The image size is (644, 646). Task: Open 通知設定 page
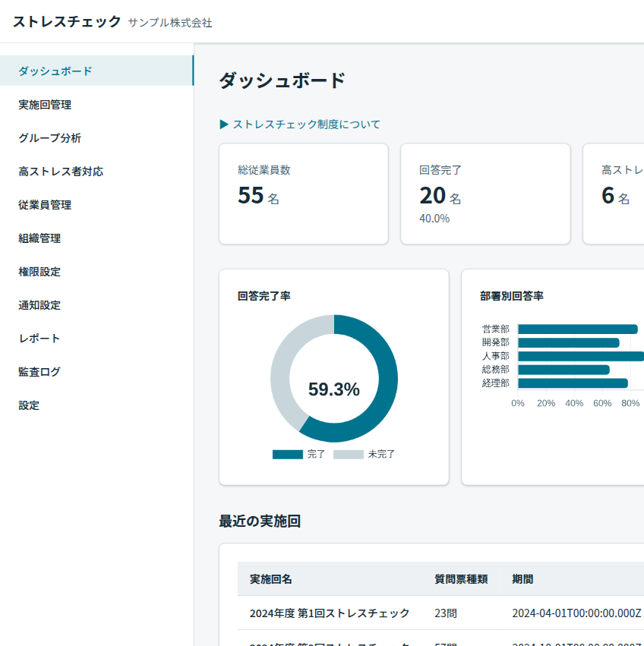[x=39, y=305]
